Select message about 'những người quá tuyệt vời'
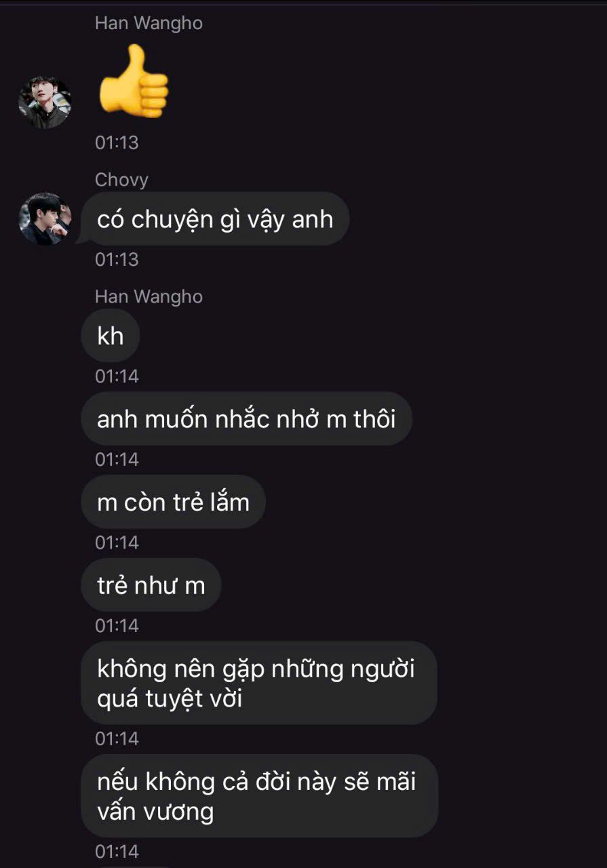The height and width of the screenshot is (868, 607). [x=259, y=683]
